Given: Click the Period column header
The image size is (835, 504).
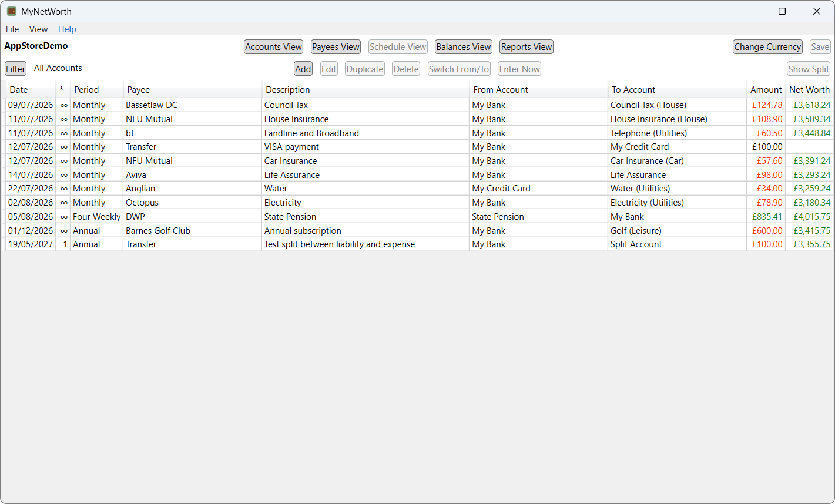Looking at the screenshot, I should click(x=96, y=90).
